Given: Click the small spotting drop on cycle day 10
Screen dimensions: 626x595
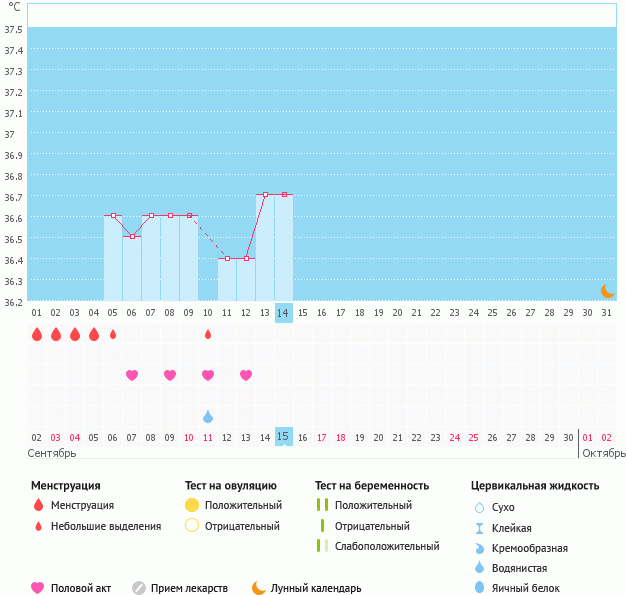Looking at the screenshot, I should click(208, 334).
